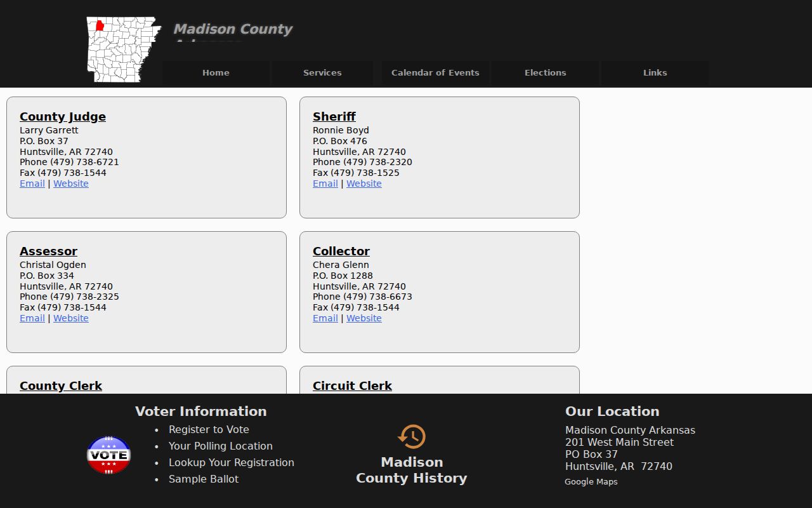Select address 201 West Main Street
Image resolution: width=812 pixels, height=508 pixels.
click(620, 443)
